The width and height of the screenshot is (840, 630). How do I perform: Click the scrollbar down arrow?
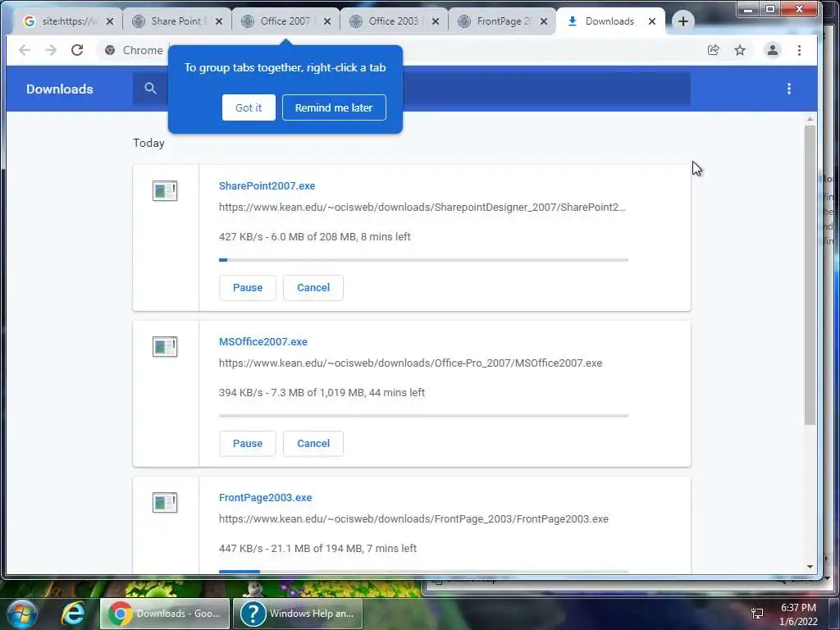pyautogui.click(x=810, y=567)
